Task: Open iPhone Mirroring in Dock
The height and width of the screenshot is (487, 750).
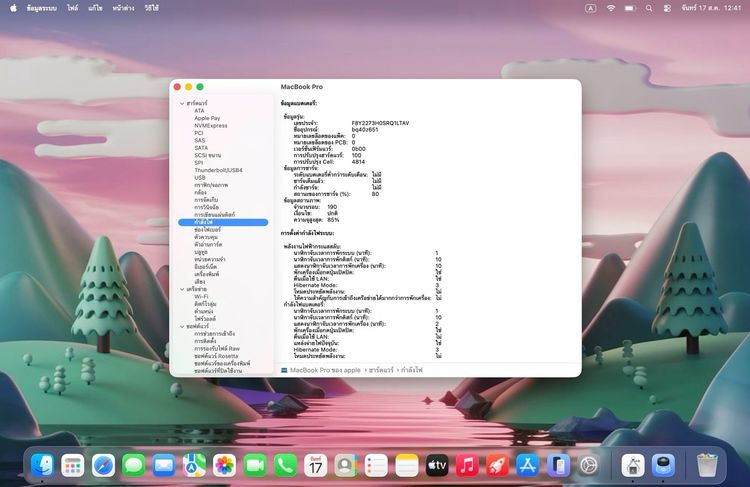Action: (x=558, y=465)
